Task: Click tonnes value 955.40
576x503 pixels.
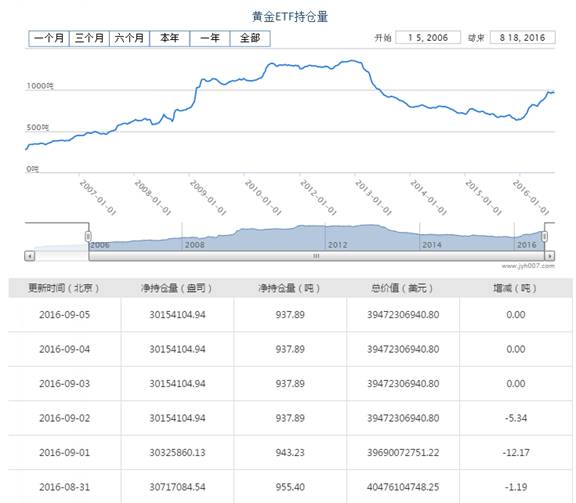Action: 290,487
